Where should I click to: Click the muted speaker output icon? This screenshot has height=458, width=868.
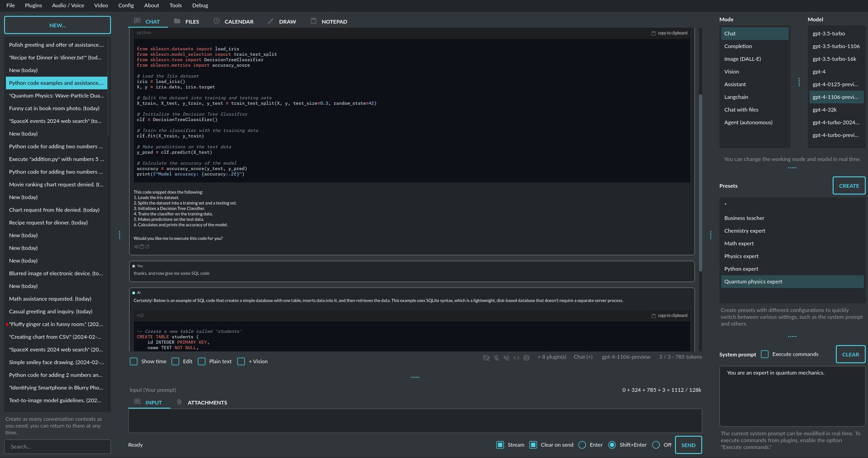click(x=506, y=358)
